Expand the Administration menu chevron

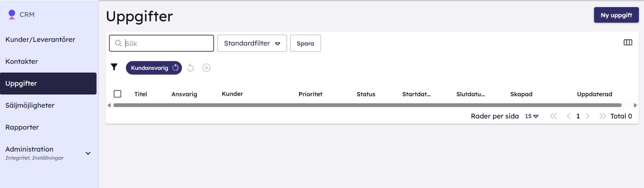click(x=88, y=153)
